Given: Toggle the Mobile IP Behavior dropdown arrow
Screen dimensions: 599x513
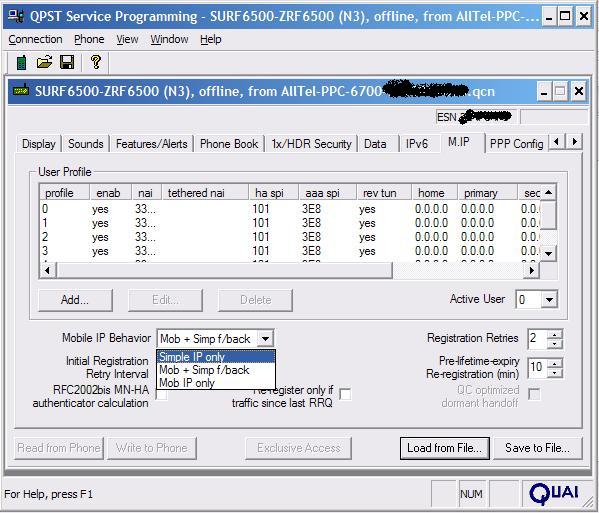Looking at the screenshot, I should (x=265, y=339).
